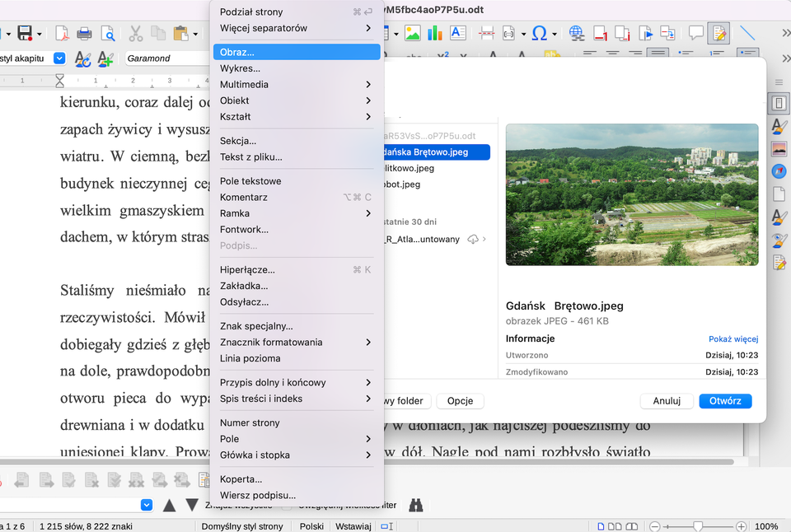Viewport: 791px width, 532px height.
Task: Select the Gdańska Brętowo.jpeg file
Action: [x=437, y=152]
